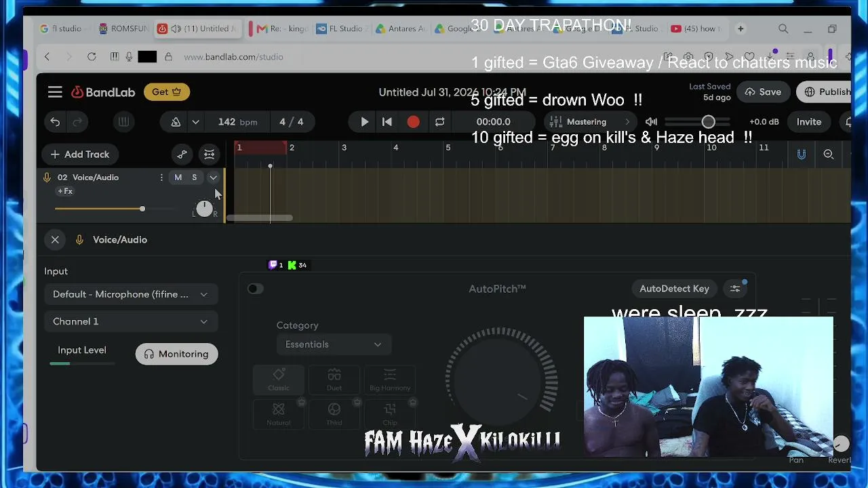Image resolution: width=868 pixels, height=488 pixels.
Task: Select the Big Harmony AutoPitch preset
Action: pos(390,380)
